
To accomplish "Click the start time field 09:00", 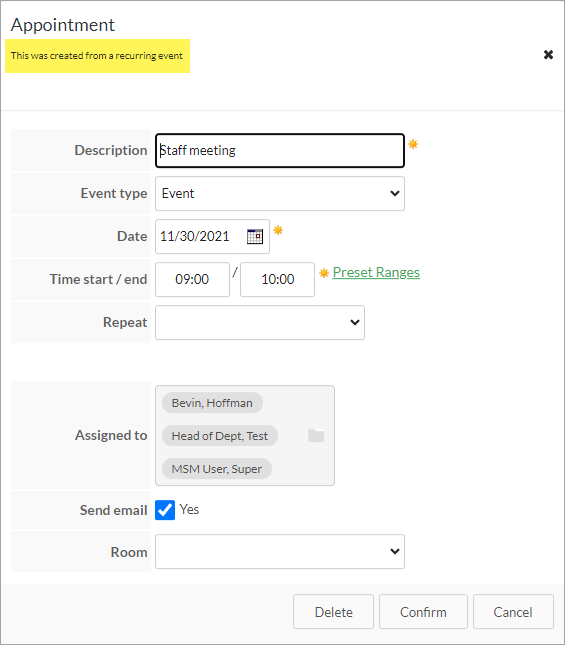I will (x=192, y=279).
